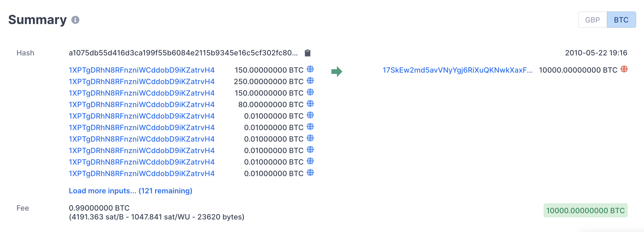The image size is (644, 232).
Task: Click the truncated transaction hash text
Action: click(x=183, y=53)
